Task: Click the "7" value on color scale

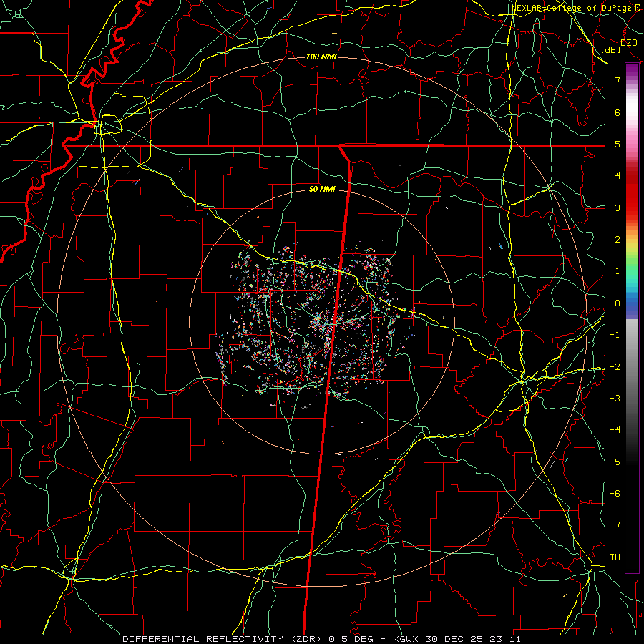Action: point(618,80)
